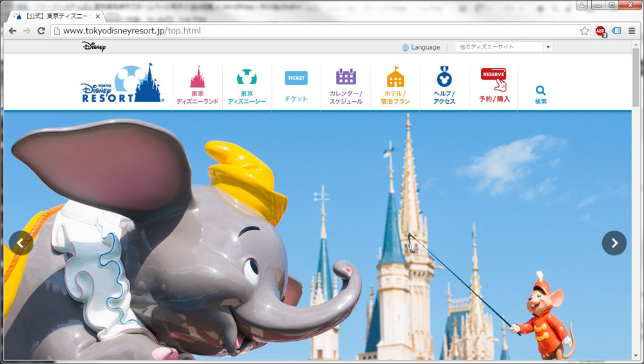Show the previous hero slide

21,243
